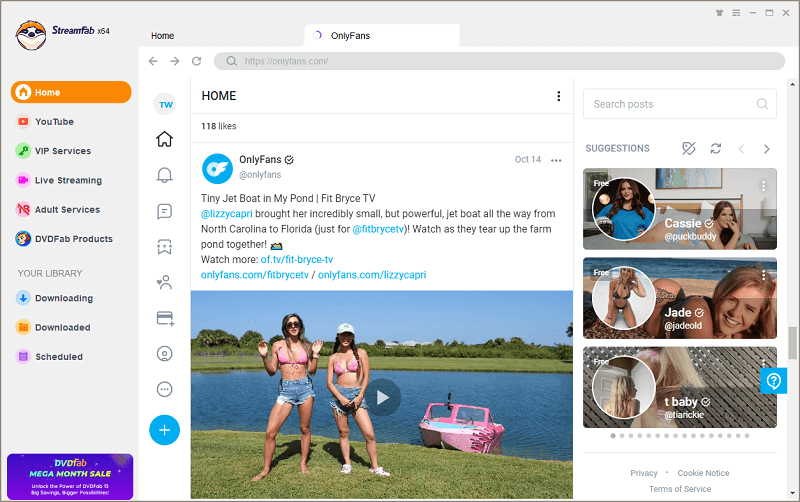
Task: Open the help question mark widget
Action: tap(773, 381)
